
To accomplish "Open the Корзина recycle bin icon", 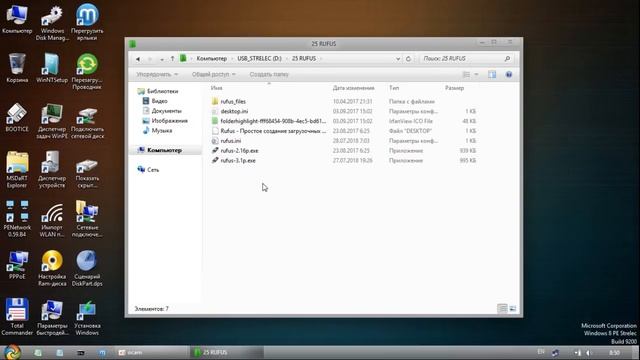I will (17, 68).
